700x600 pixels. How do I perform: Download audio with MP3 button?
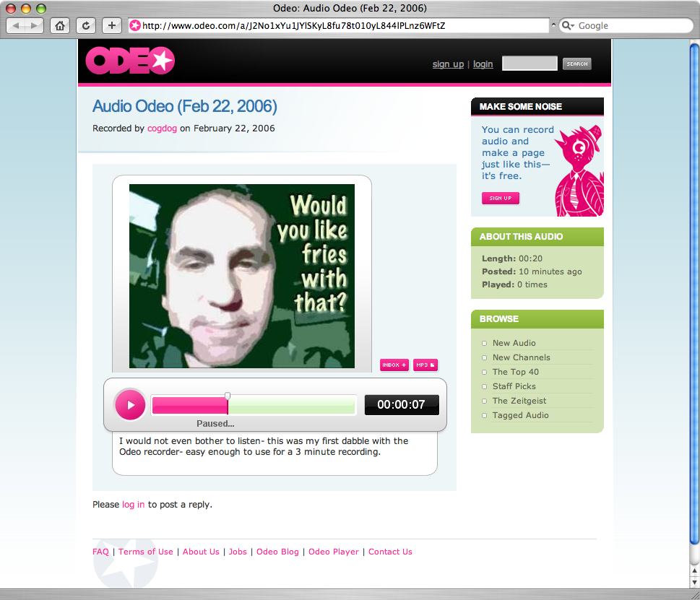pyautogui.click(x=425, y=365)
